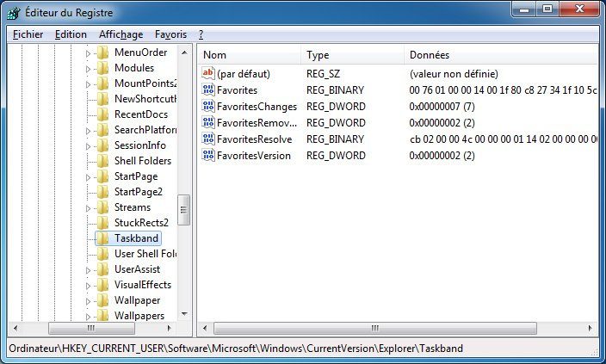Click the icon next to FavoritesVersion
606x364 pixels.
pyautogui.click(x=208, y=156)
